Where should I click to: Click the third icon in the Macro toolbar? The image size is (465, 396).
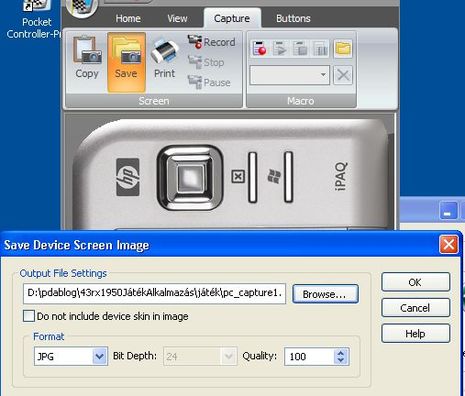[x=300, y=49]
